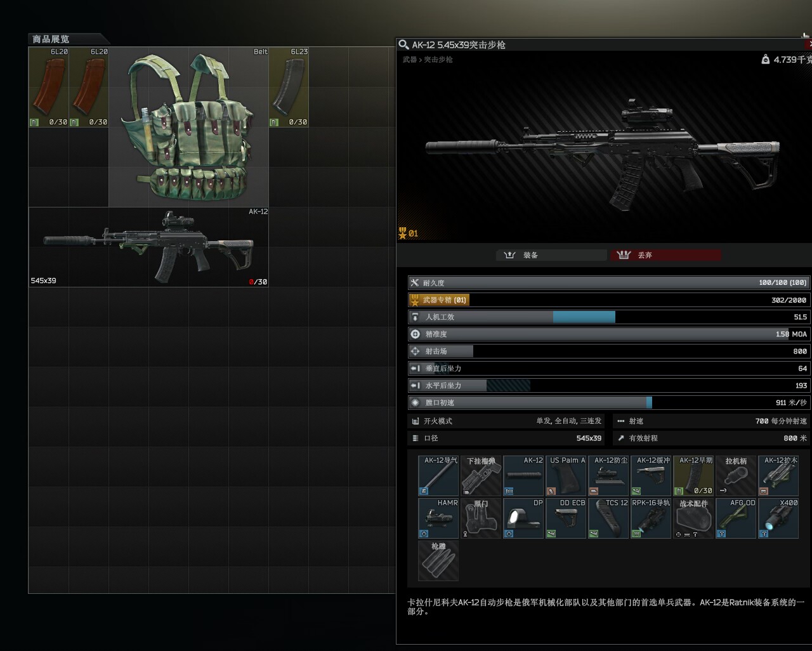The image size is (812, 651).
Task: Click the empty 照门 rear sight slot
Action: [x=481, y=518]
